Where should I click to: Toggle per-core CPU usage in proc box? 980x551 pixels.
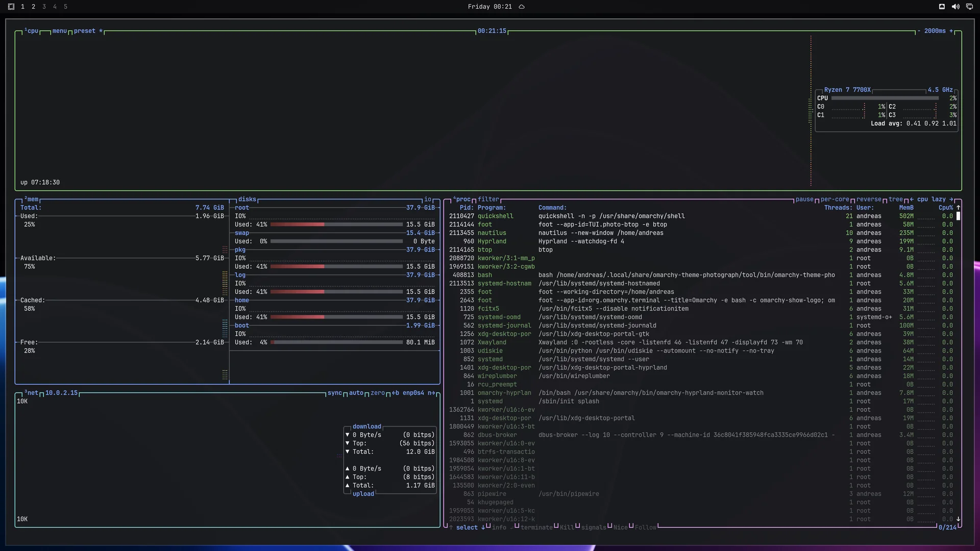coord(835,199)
